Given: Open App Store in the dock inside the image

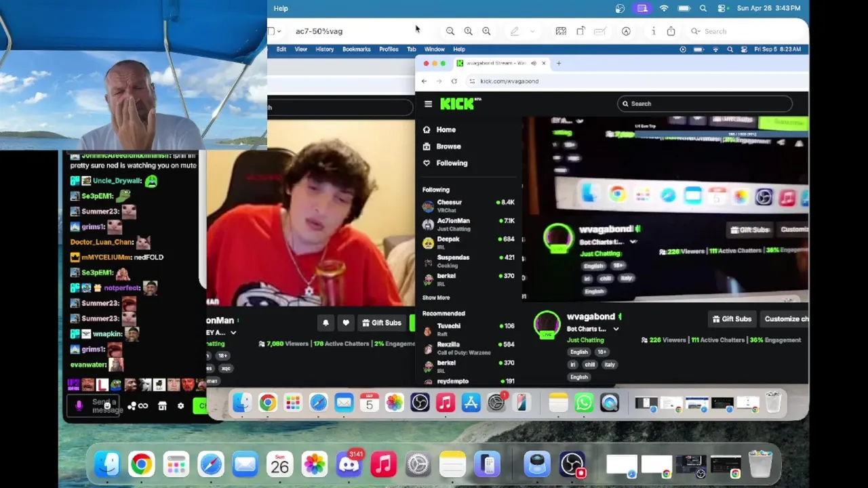Looking at the screenshot, I should coord(471,403).
